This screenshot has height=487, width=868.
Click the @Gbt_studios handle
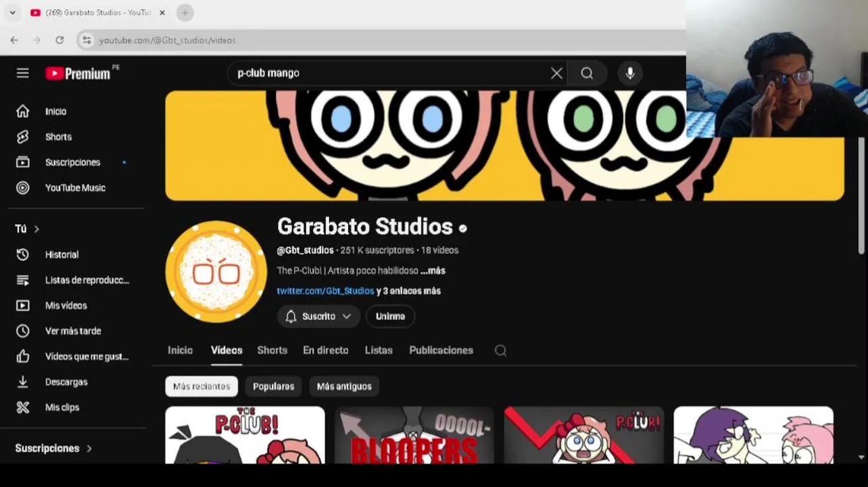tap(305, 250)
